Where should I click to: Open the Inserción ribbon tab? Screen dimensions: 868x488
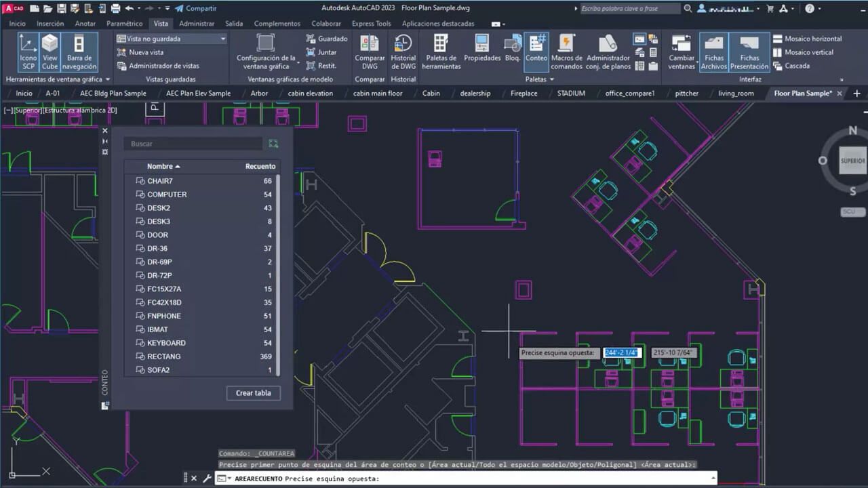[50, 23]
